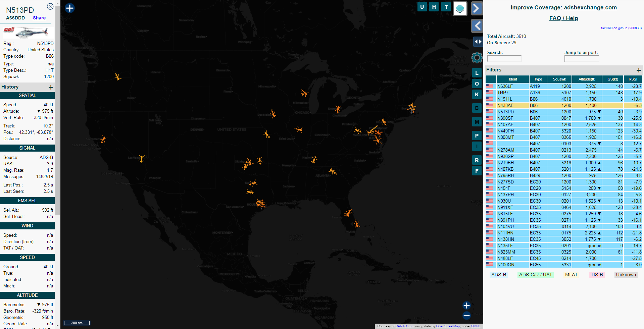Viewport: 644px width, 329px height.
Task: Open the CARTO.com attribution link
Action: 405,326
